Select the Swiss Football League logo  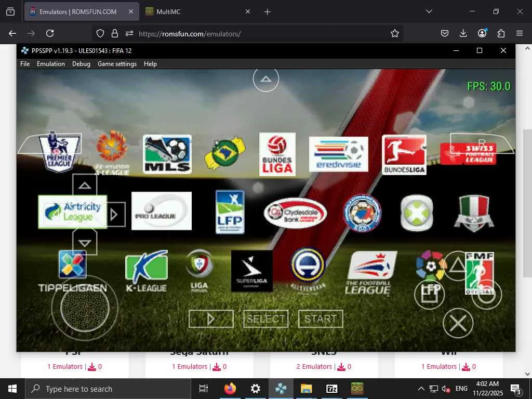pyautogui.click(x=468, y=154)
